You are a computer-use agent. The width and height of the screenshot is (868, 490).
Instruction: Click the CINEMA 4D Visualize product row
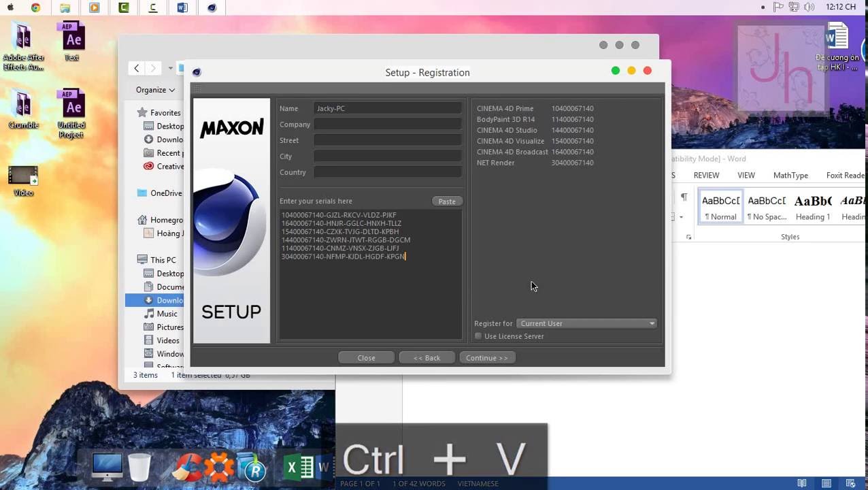click(x=535, y=141)
